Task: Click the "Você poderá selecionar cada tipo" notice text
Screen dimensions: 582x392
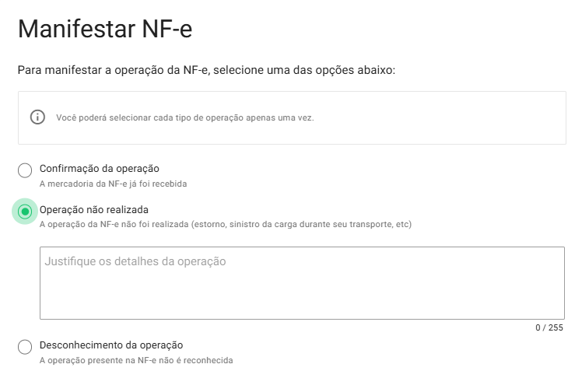Action: tap(184, 118)
